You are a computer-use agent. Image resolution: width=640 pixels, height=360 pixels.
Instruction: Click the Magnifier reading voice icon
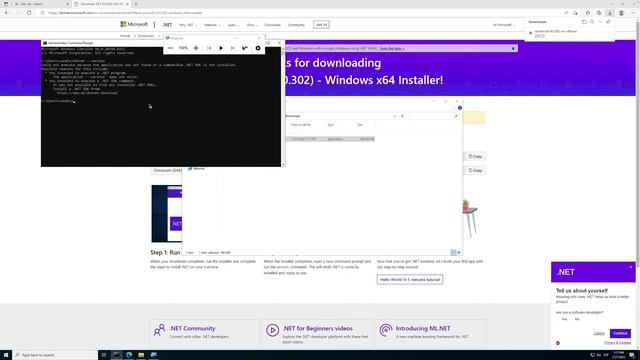tap(245, 48)
